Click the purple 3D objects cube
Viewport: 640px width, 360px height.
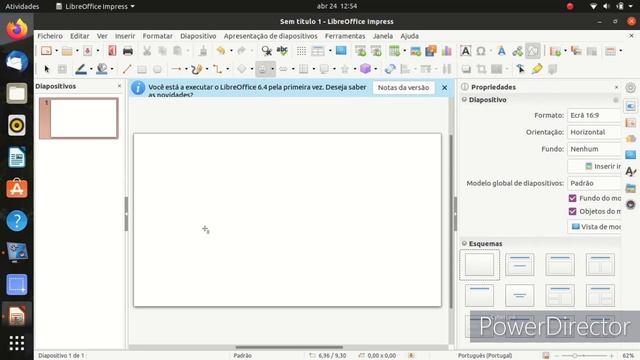(x=365, y=69)
